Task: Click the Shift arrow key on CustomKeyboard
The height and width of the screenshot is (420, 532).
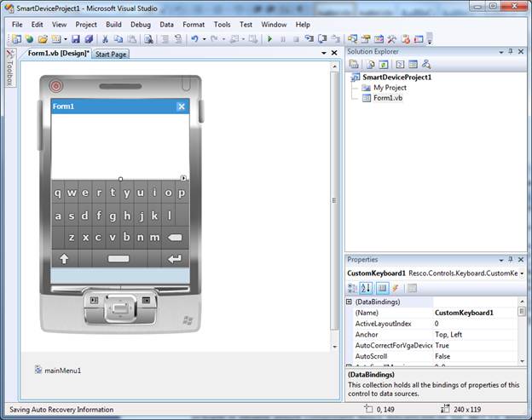Action: coord(64,259)
